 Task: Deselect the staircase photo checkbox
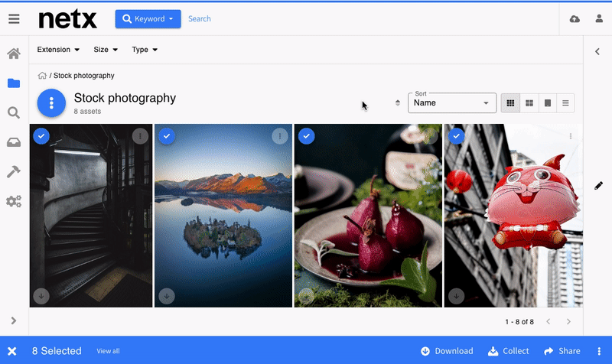click(x=41, y=136)
